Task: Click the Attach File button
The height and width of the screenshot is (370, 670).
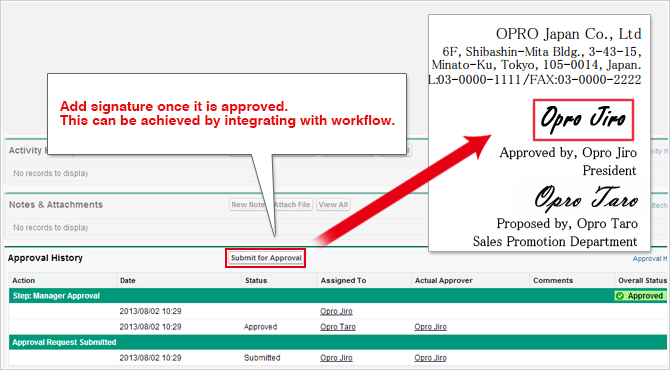Action: click(293, 205)
